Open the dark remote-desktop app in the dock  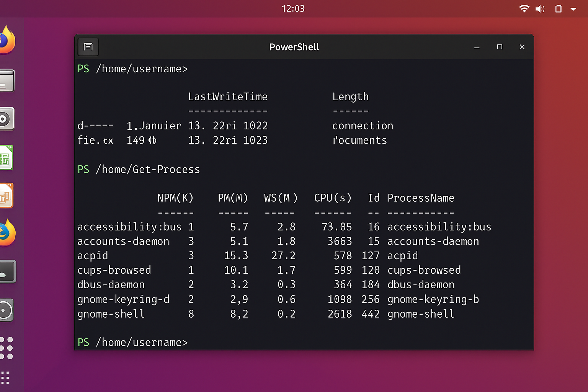(7, 271)
